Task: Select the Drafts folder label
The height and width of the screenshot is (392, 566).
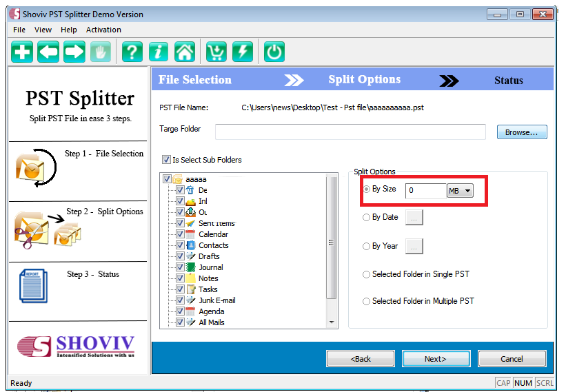Action: click(x=209, y=256)
